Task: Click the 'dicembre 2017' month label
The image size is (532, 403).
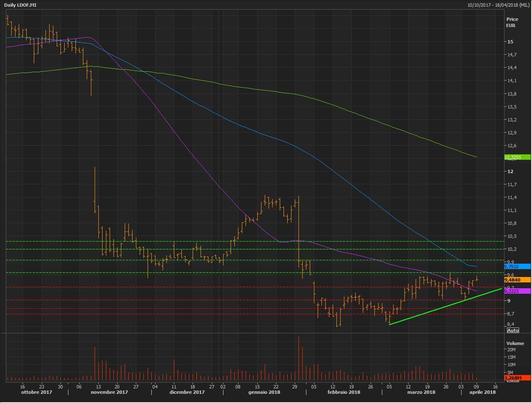Action: pos(187,392)
